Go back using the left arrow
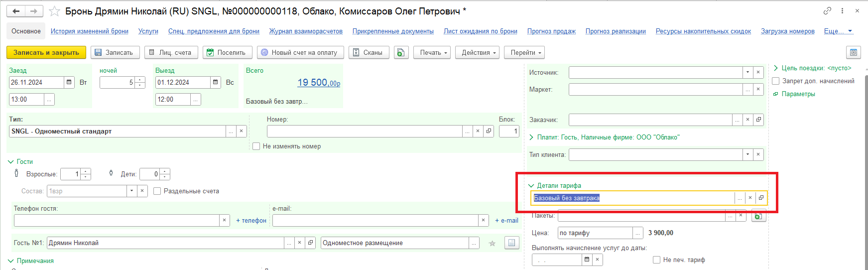The height and width of the screenshot is (270, 868). pyautogui.click(x=16, y=11)
